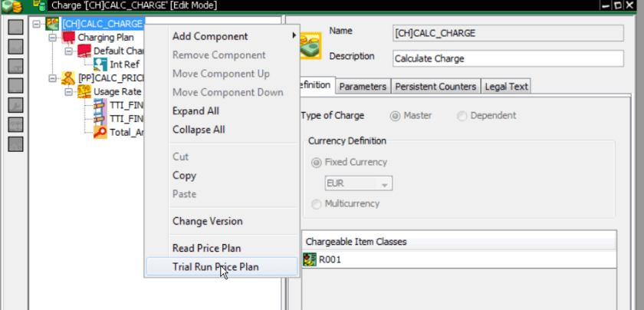Click the large charge icon beside Name label
Screen dimensions: 644x310
coord(311,45)
